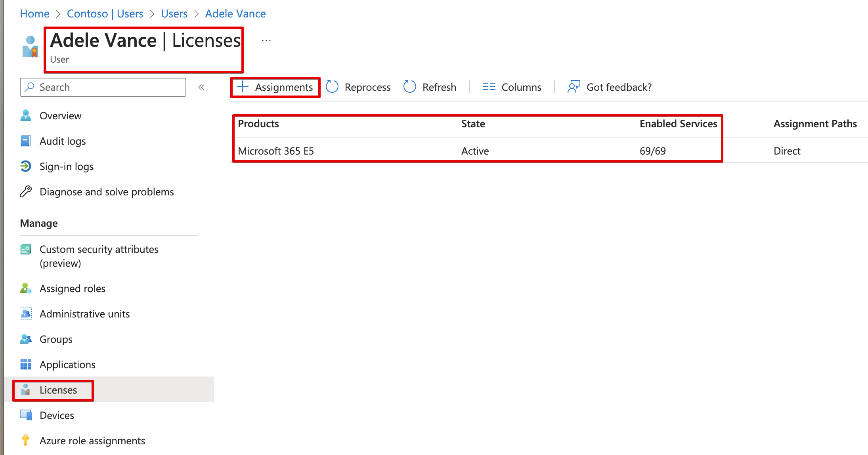Open the ellipsis more options menu
868x455 pixels.
[266, 40]
